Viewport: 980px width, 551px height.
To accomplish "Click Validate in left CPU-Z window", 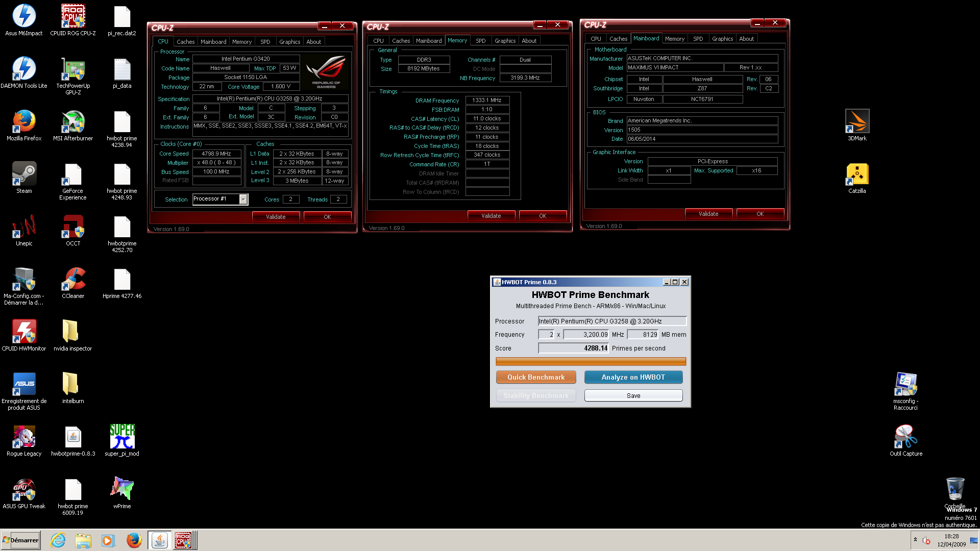I will tap(276, 217).
